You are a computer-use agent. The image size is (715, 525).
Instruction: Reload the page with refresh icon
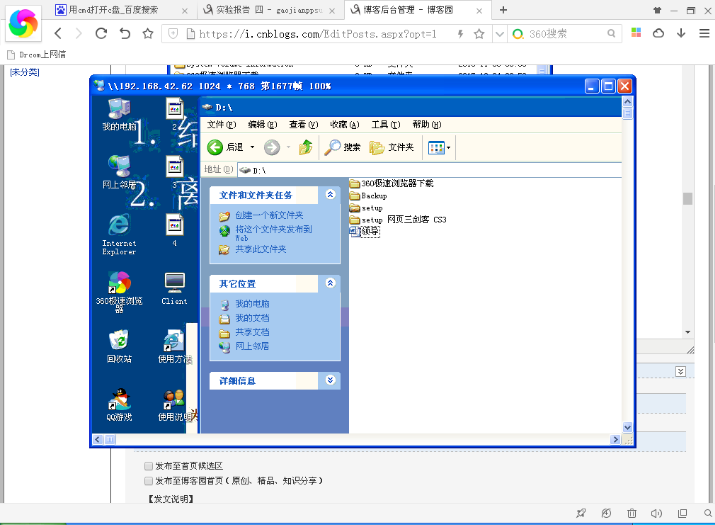101,33
